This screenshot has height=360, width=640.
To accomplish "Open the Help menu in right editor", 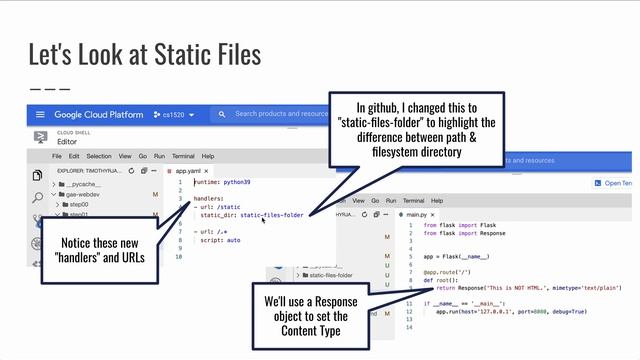I will 437,201.
